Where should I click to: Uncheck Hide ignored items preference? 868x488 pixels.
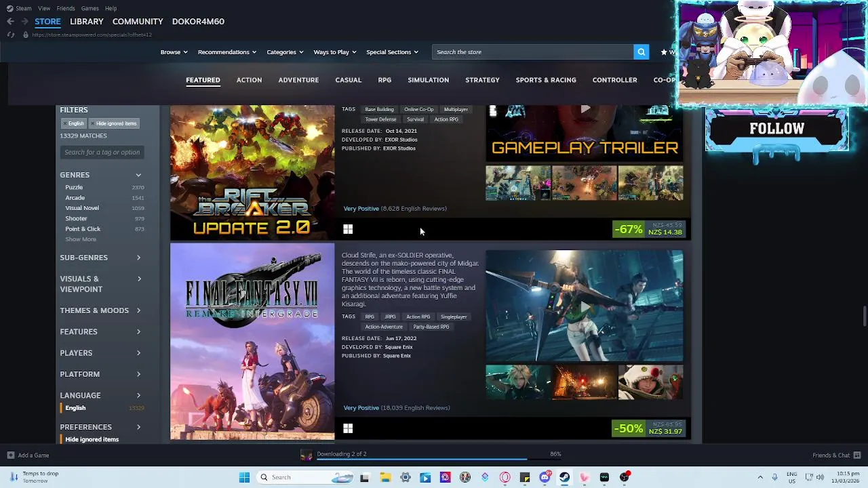pyautogui.click(x=92, y=439)
